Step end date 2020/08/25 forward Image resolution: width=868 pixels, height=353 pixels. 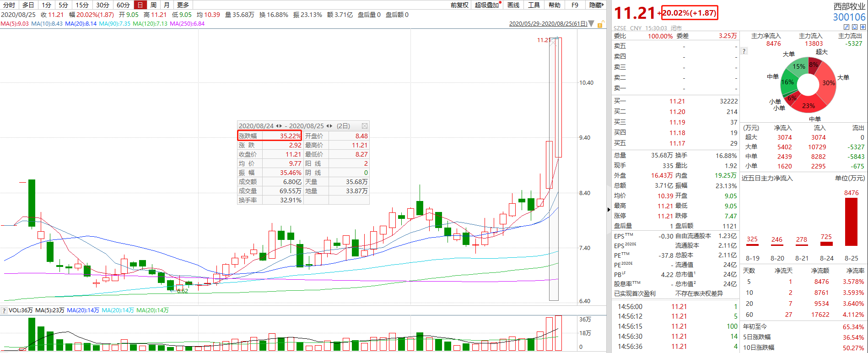tap(331, 126)
